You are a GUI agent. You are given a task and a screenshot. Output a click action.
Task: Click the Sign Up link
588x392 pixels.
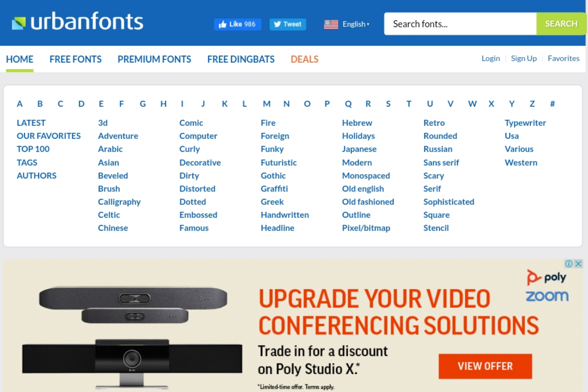(523, 58)
